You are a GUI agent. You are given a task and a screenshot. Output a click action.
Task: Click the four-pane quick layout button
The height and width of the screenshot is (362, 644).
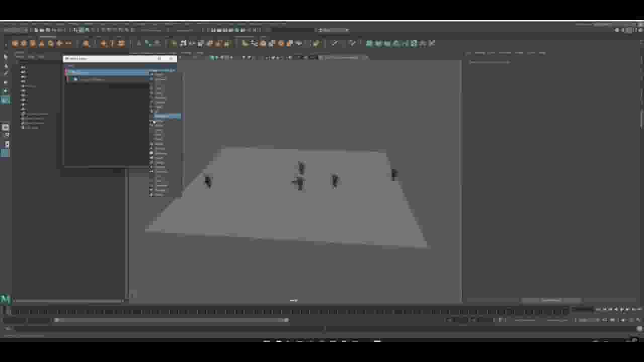[6, 135]
